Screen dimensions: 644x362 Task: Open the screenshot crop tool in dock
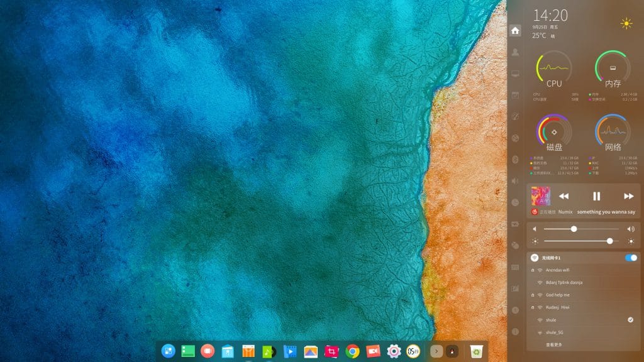331,351
